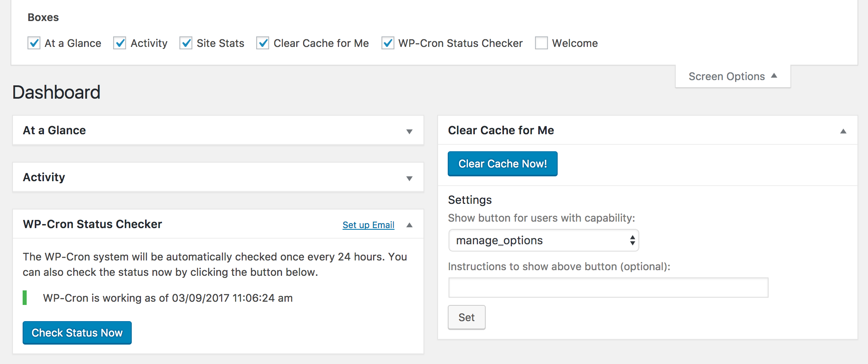Click the Set button
Screen dimensions: 868x364
point(466,317)
